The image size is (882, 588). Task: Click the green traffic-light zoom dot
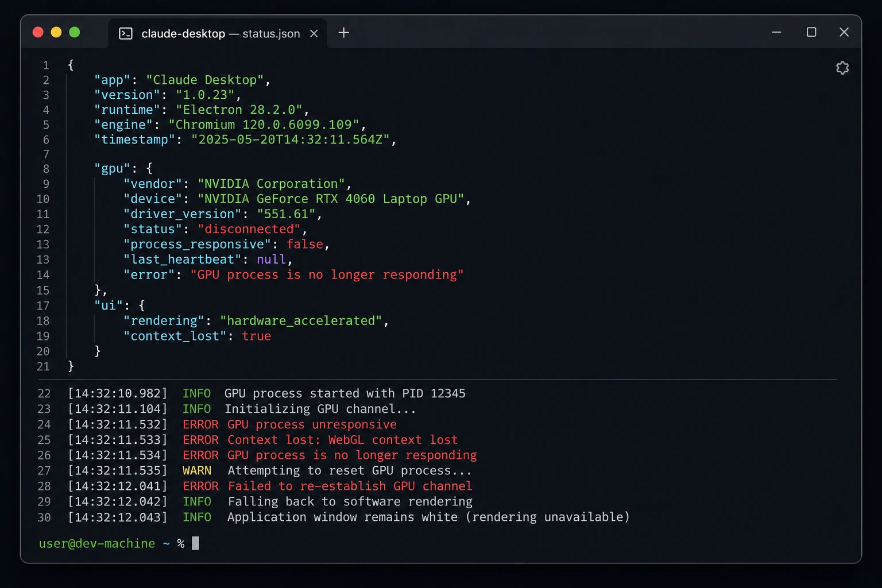pos(75,32)
